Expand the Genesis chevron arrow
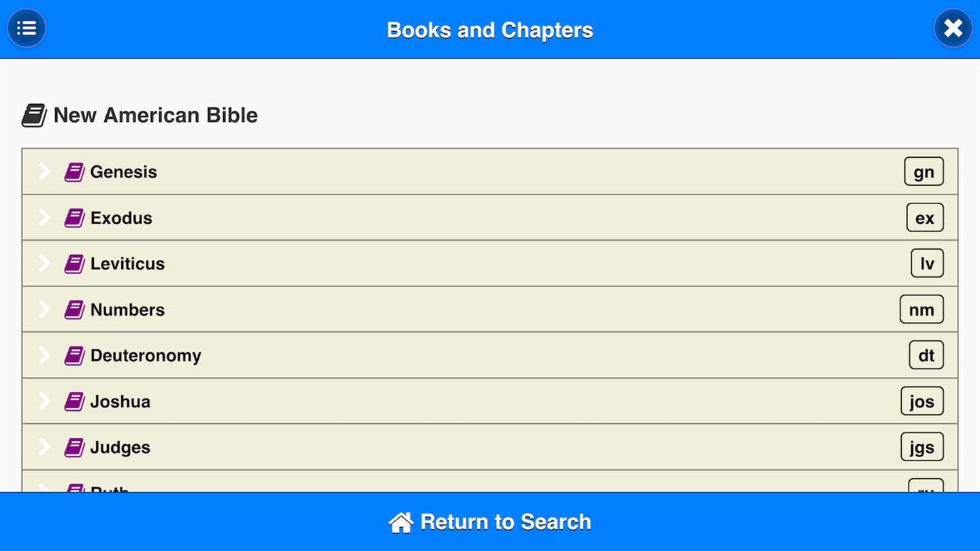Viewport: 980px width, 551px height. coord(45,171)
